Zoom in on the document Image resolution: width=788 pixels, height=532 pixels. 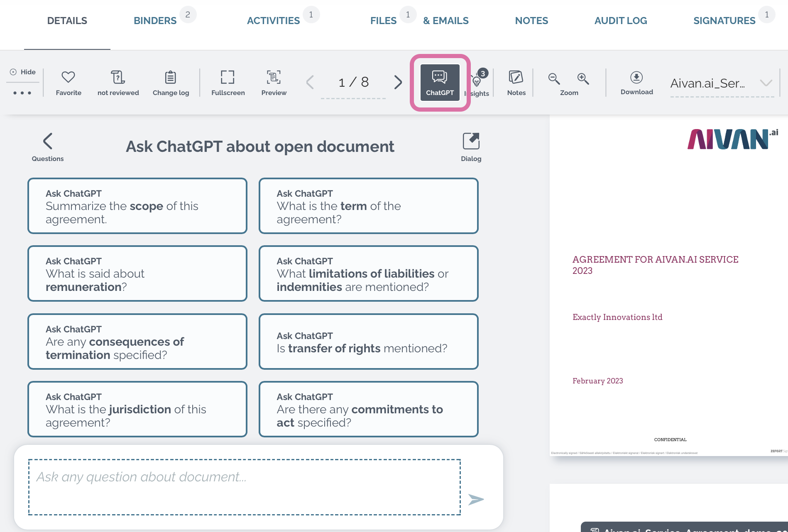point(583,78)
